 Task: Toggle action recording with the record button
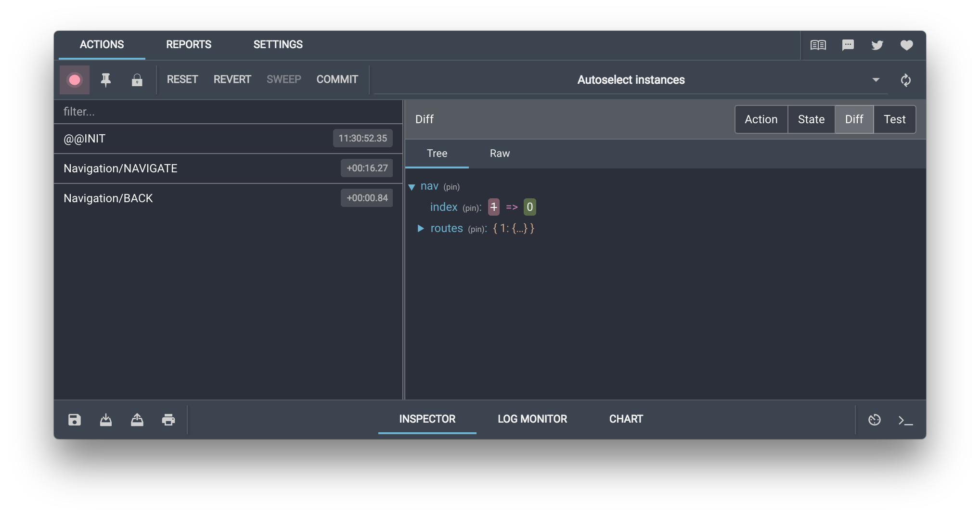point(75,79)
